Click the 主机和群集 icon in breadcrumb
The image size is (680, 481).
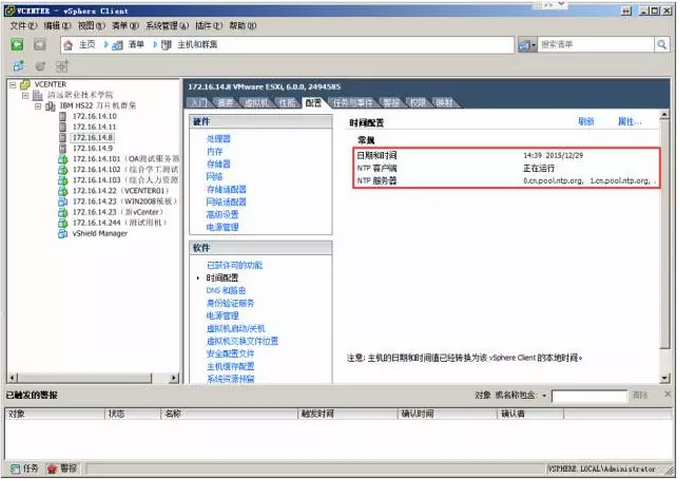click(166, 45)
